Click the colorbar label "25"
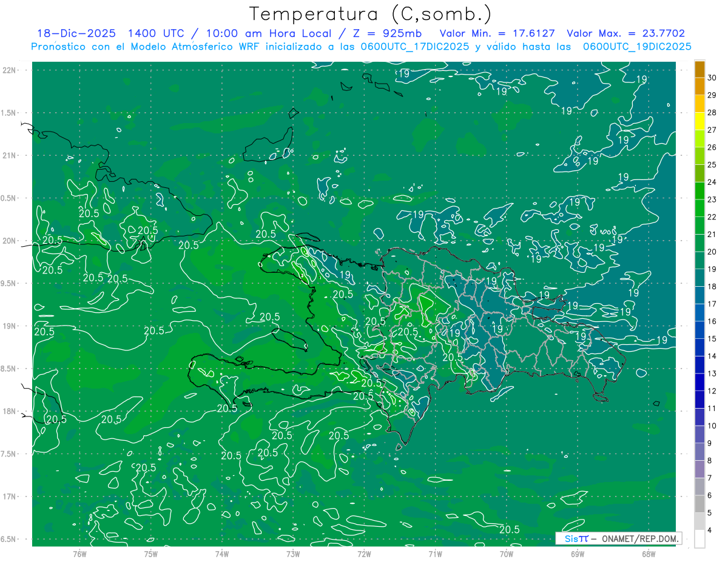This screenshot has height=562, width=728. click(x=713, y=165)
